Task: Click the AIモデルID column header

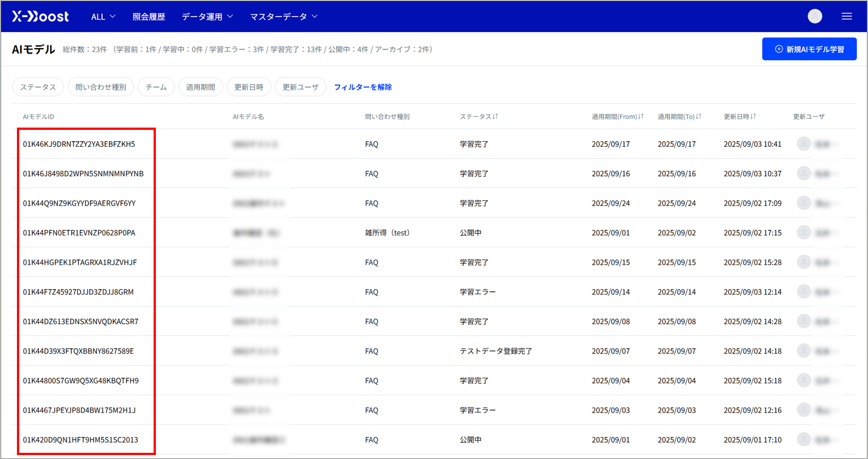Action: (x=38, y=117)
